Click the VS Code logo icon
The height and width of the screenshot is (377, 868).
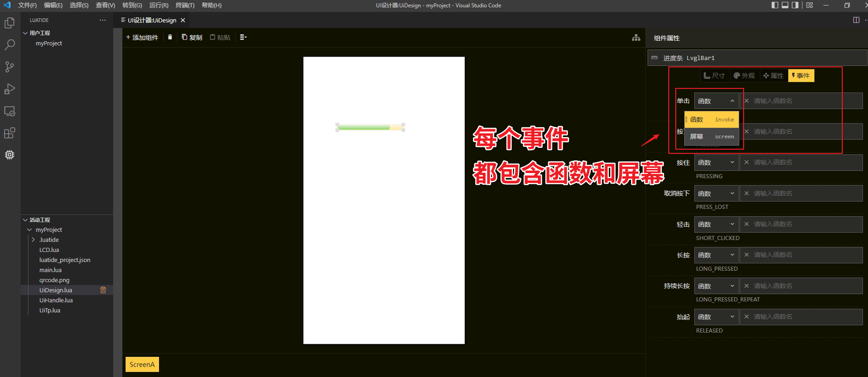click(7, 5)
